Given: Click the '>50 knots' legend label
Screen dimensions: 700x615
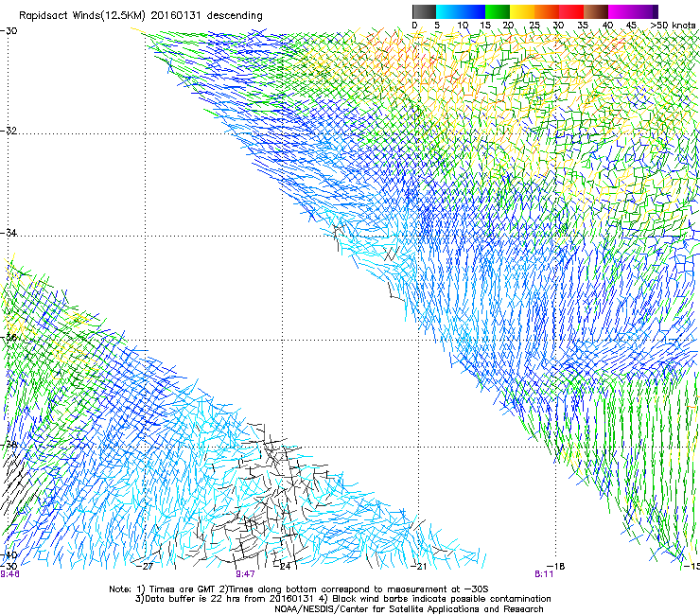Looking at the screenshot, I should click(673, 26).
